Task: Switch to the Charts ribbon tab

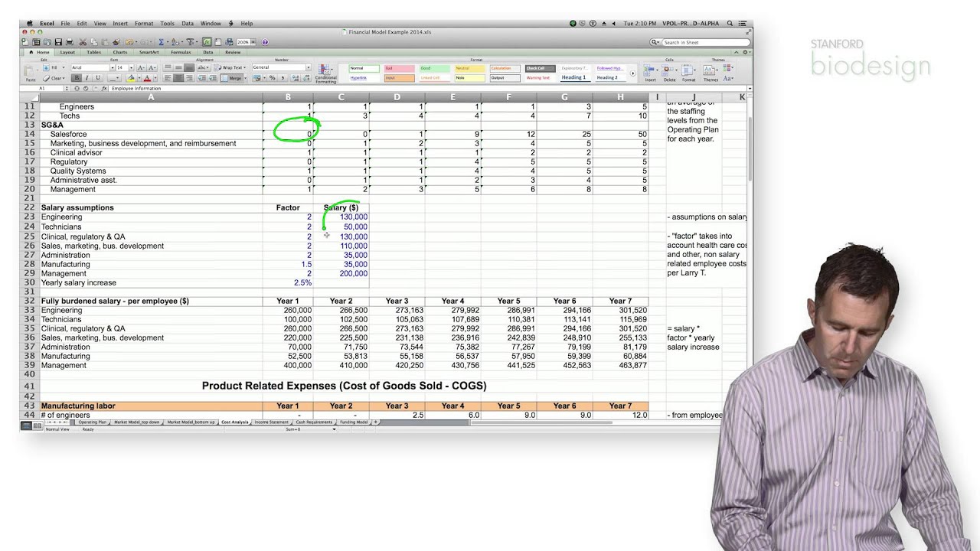Action: (x=120, y=52)
